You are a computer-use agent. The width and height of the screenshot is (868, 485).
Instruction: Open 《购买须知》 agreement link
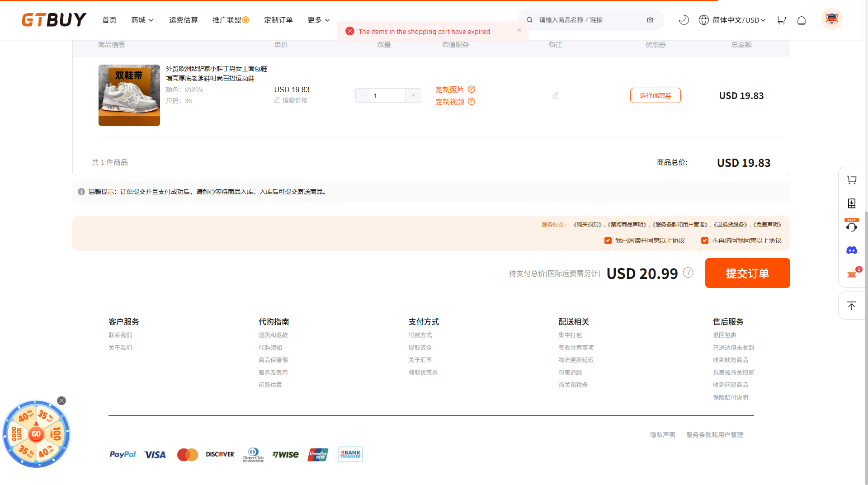click(x=587, y=225)
